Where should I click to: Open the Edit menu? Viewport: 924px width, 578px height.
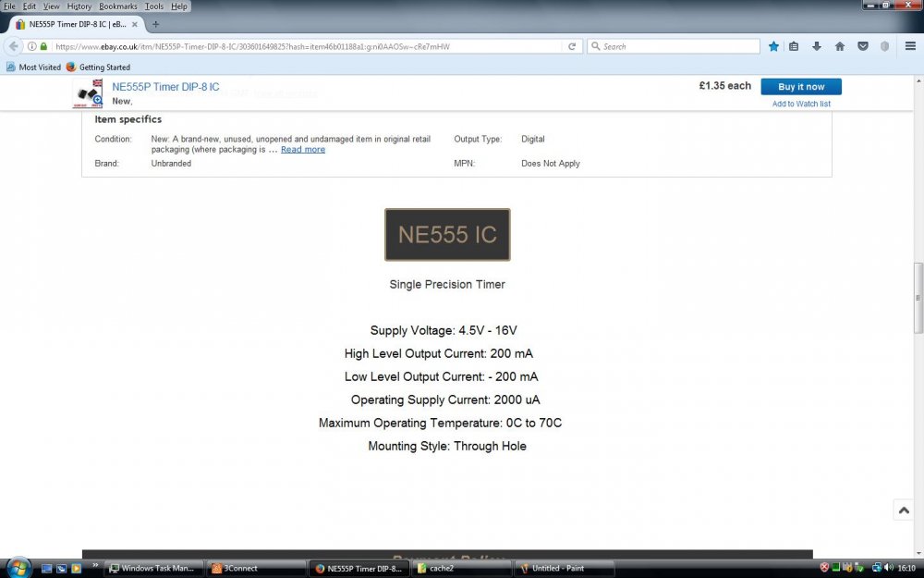coord(30,6)
